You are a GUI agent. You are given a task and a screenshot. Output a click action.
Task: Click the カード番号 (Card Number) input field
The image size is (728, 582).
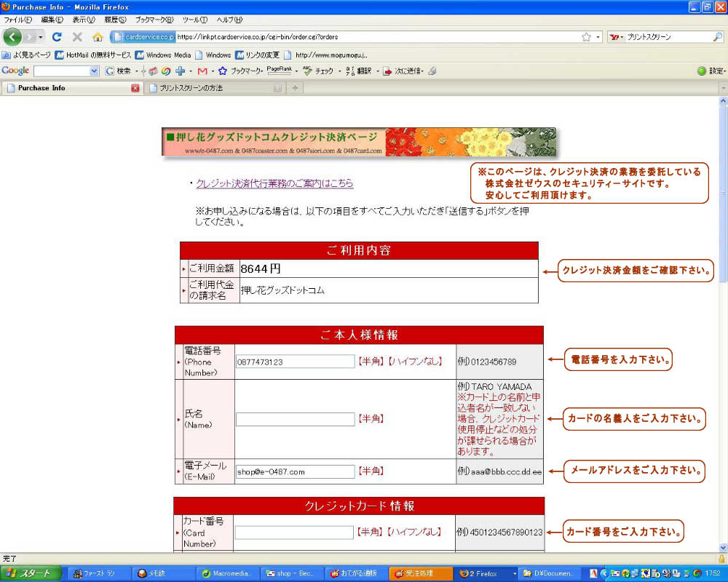pyautogui.click(x=293, y=533)
